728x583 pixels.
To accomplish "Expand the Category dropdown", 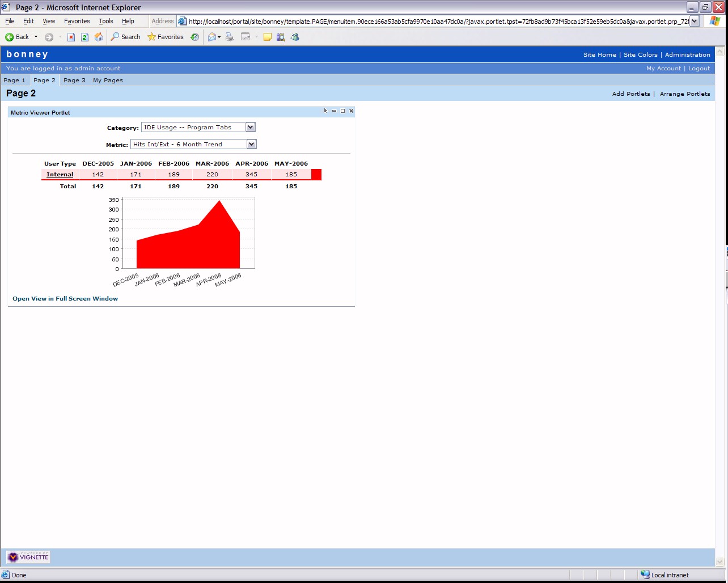I will coord(250,128).
